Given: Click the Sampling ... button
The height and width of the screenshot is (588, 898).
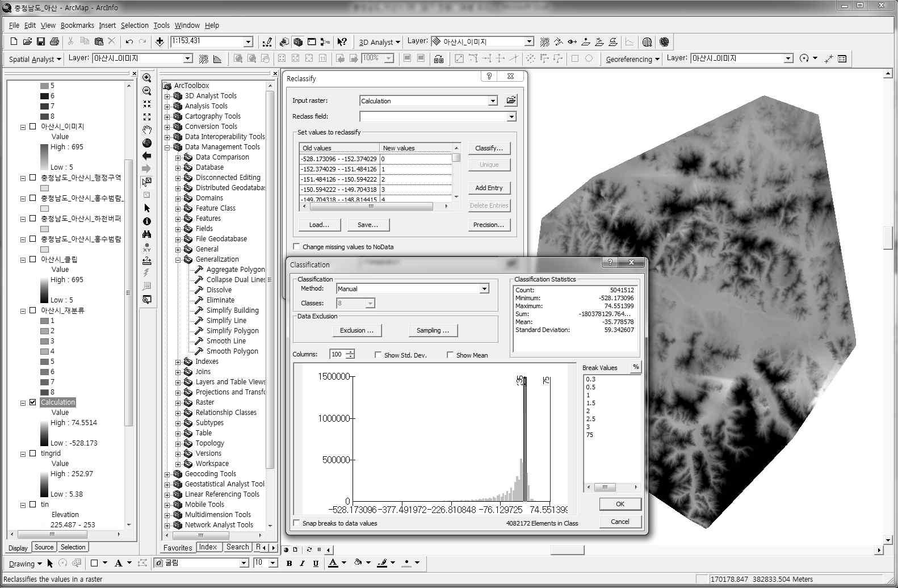Looking at the screenshot, I should point(433,330).
